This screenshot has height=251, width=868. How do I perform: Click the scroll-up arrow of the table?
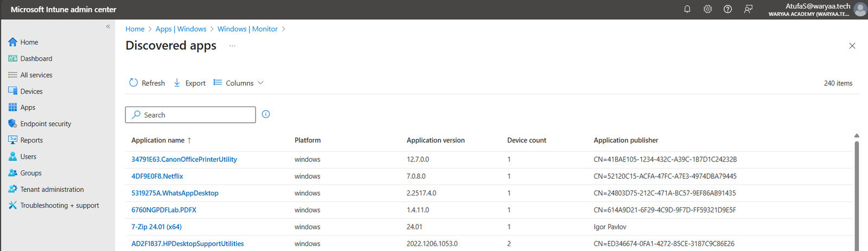point(857,136)
